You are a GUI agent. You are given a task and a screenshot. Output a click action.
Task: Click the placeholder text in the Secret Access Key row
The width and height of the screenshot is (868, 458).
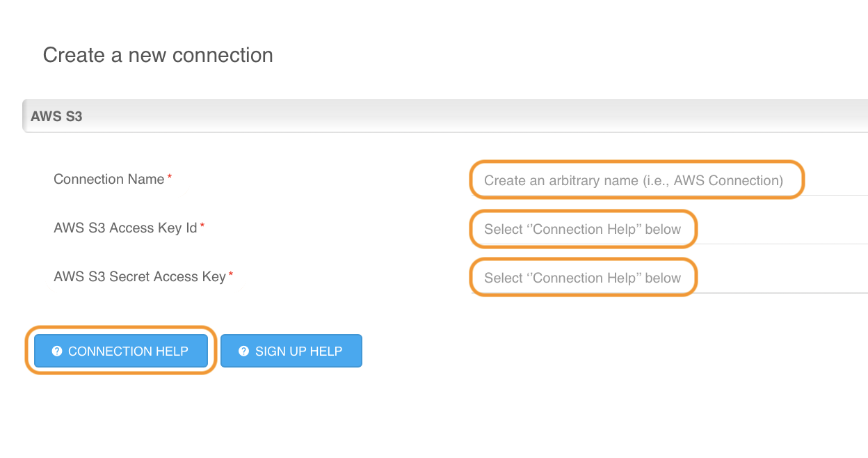[582, 278]
